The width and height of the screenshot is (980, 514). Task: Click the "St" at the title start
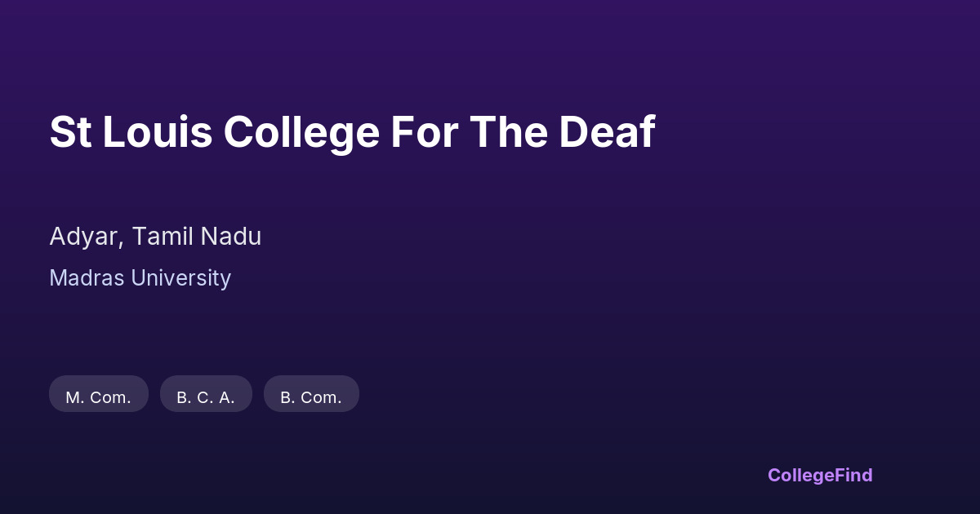[70, 132]
